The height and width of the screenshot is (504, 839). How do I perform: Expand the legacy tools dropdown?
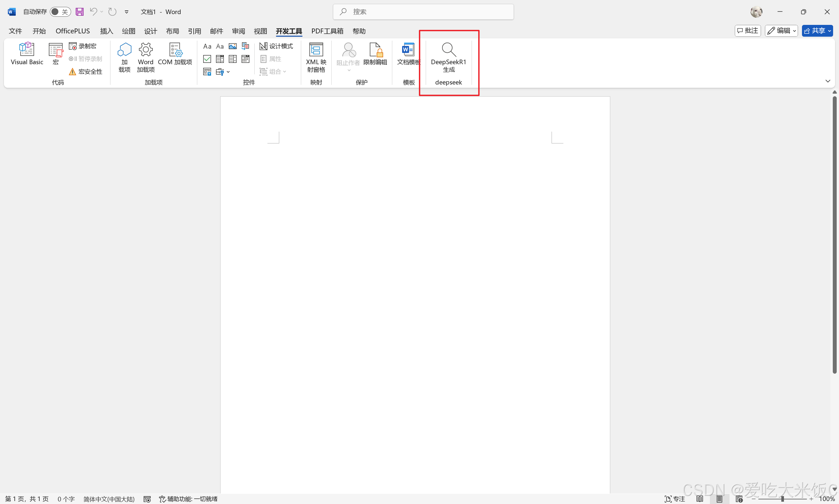tap(223, 72)
